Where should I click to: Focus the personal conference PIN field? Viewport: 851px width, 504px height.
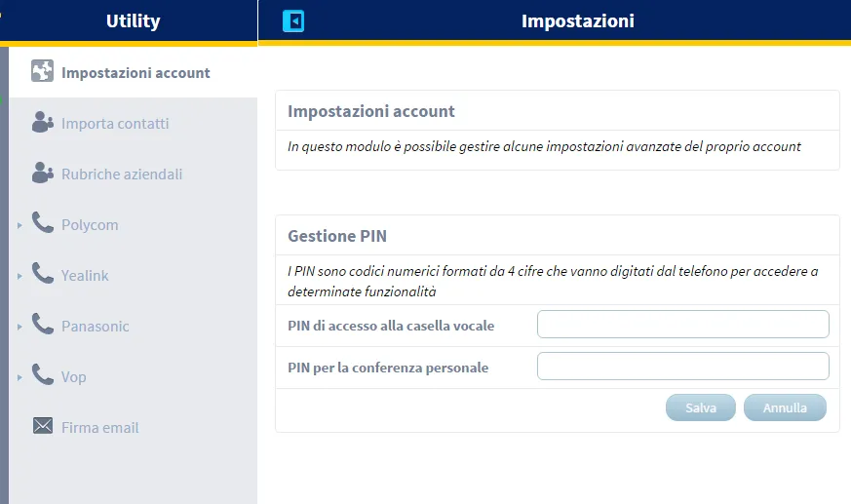[682, 367]
